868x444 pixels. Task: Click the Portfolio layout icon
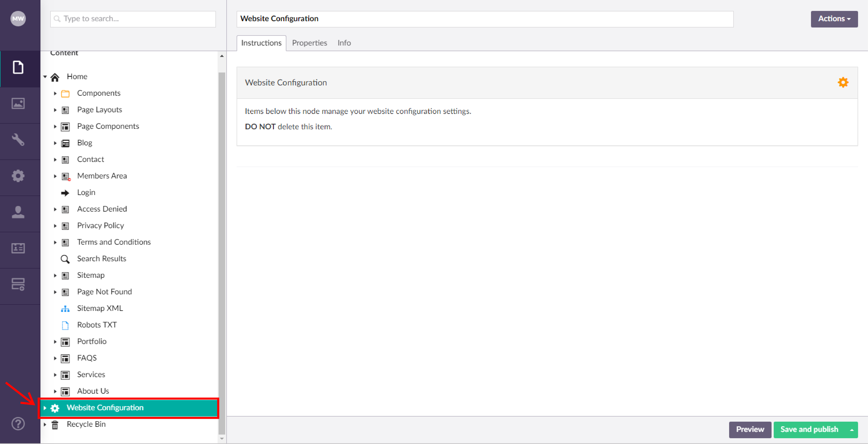pyautogui.click(x=65, y=342)
